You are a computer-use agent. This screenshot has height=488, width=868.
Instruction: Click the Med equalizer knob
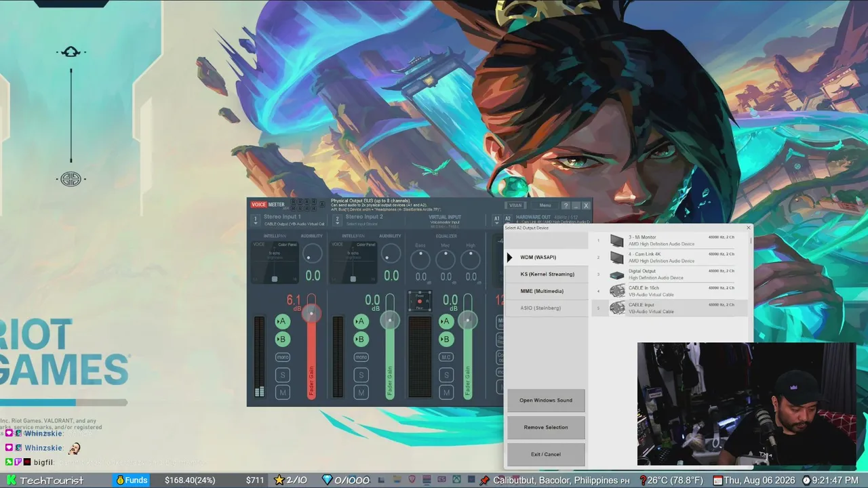coord(446,258)
